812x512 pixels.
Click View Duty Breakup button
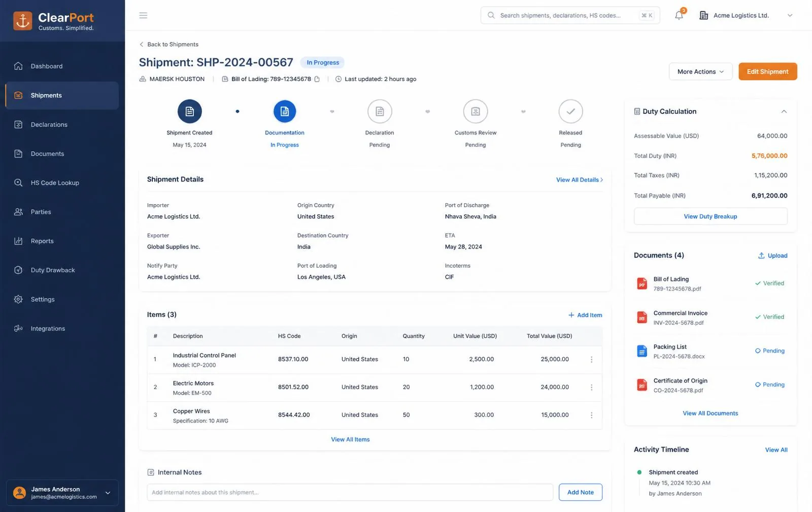click(710, 216)
